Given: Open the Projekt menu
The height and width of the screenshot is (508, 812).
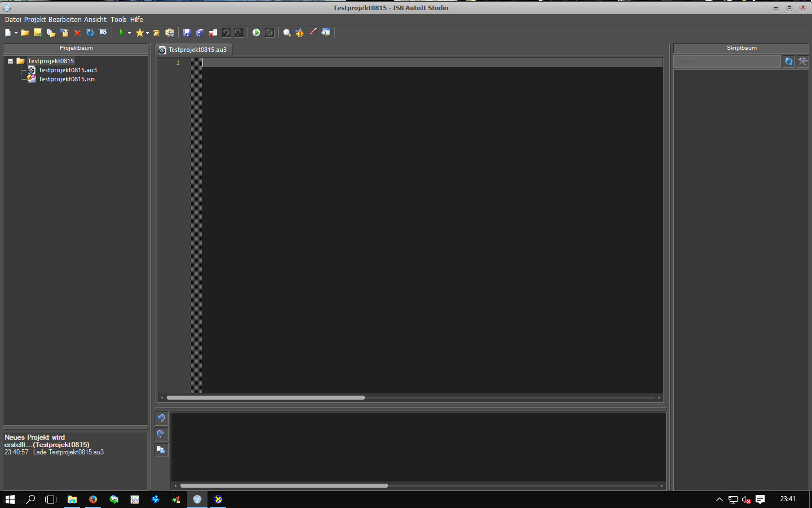Looking at the screenshot, I should (x=35, y=19).
